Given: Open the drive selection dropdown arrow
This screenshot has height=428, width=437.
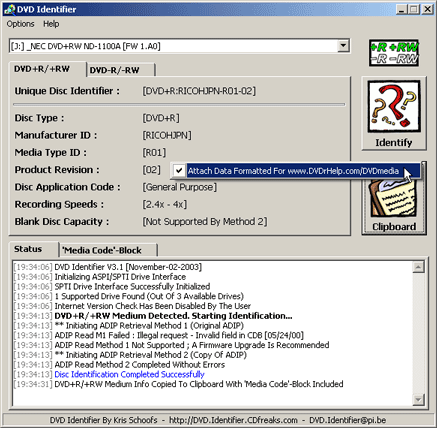Looking at the screenshot, I should [343, 46].
